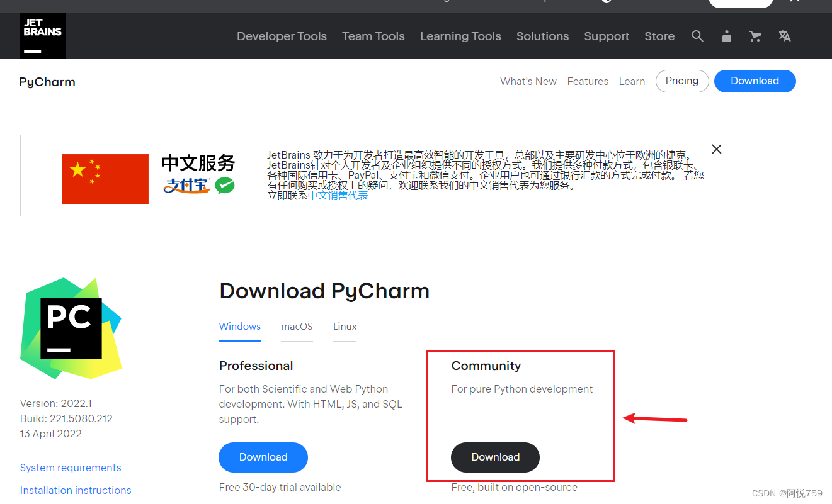This screenshot has width=832, height=504.
Task: Click the PyCharm PC logo image
Action: point(71,328)
